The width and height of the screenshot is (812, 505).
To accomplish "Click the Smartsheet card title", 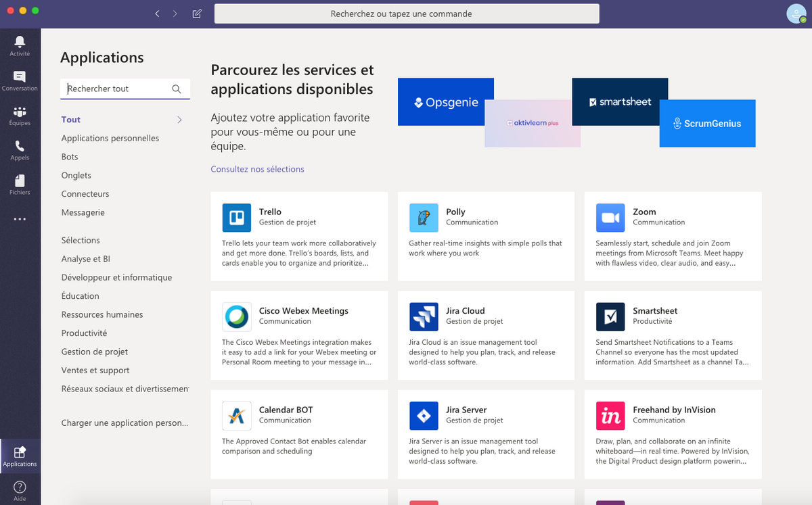I will [655, 311].
